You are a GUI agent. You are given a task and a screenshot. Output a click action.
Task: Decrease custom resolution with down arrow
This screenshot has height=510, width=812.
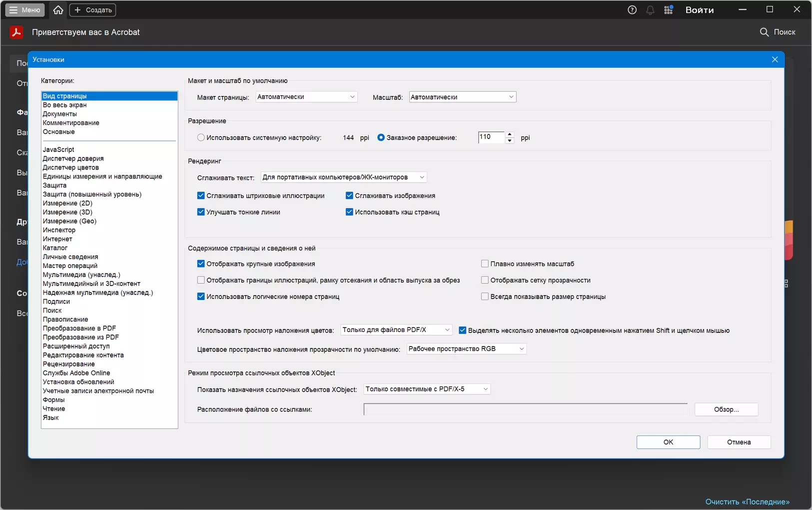510,140
